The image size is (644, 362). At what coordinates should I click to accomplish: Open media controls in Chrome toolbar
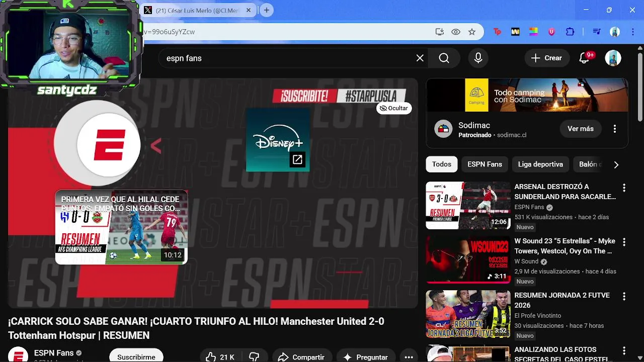[x=597, y=32]
